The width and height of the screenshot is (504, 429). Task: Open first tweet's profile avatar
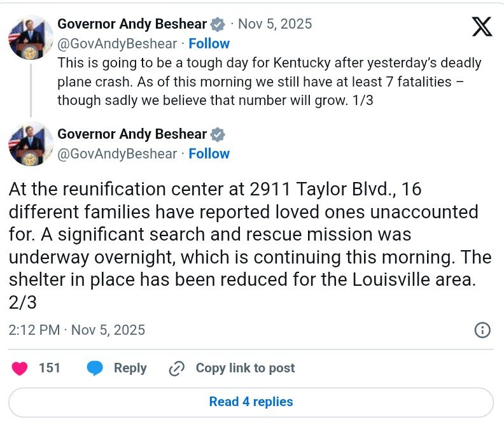pyautogui.click(x=30, y=36)
